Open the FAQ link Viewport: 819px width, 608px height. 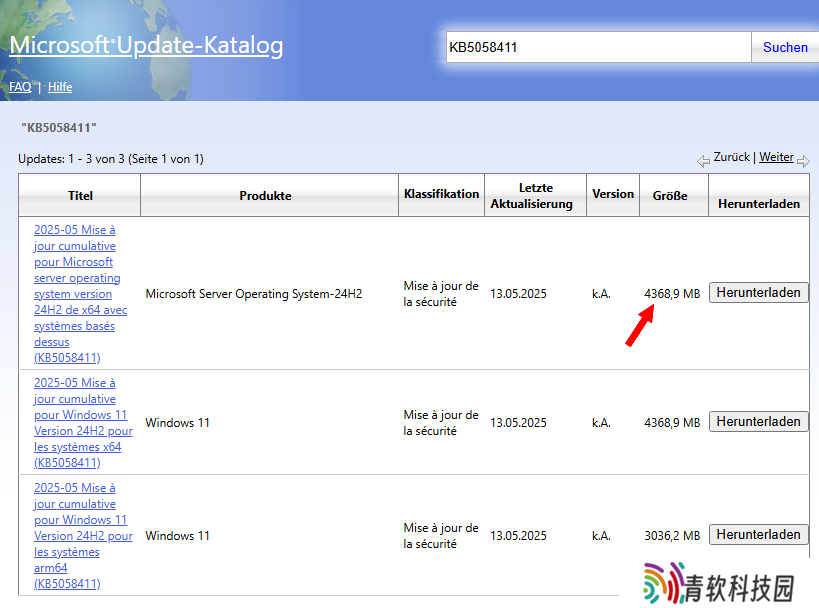click(20, 87)
